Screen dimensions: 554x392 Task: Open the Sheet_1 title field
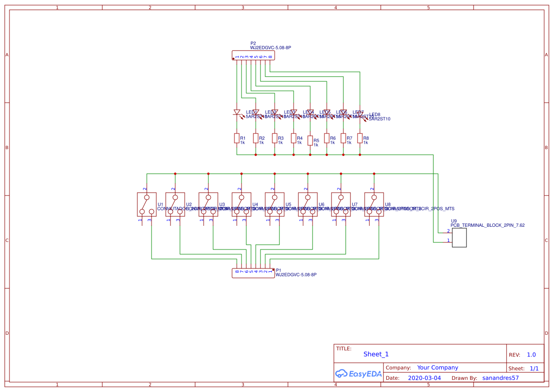375,354
